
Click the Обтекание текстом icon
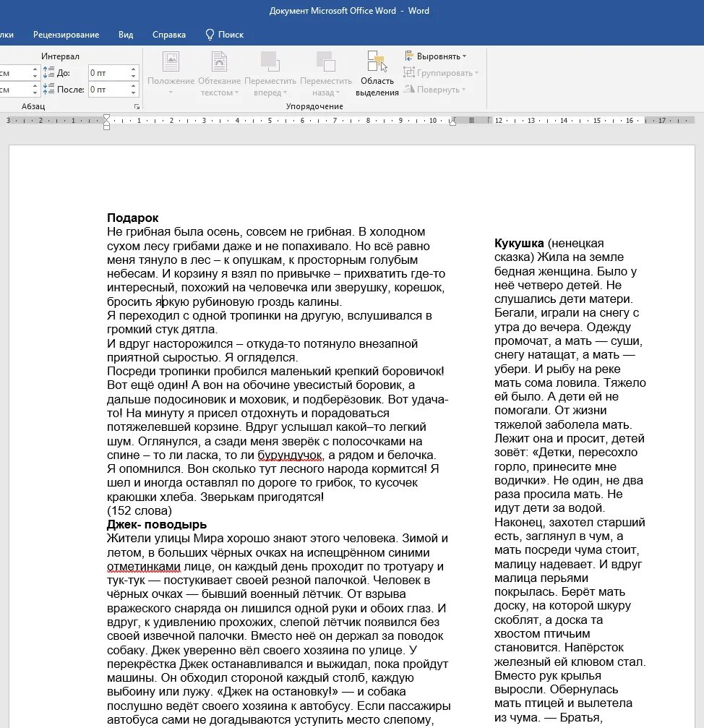219,61
